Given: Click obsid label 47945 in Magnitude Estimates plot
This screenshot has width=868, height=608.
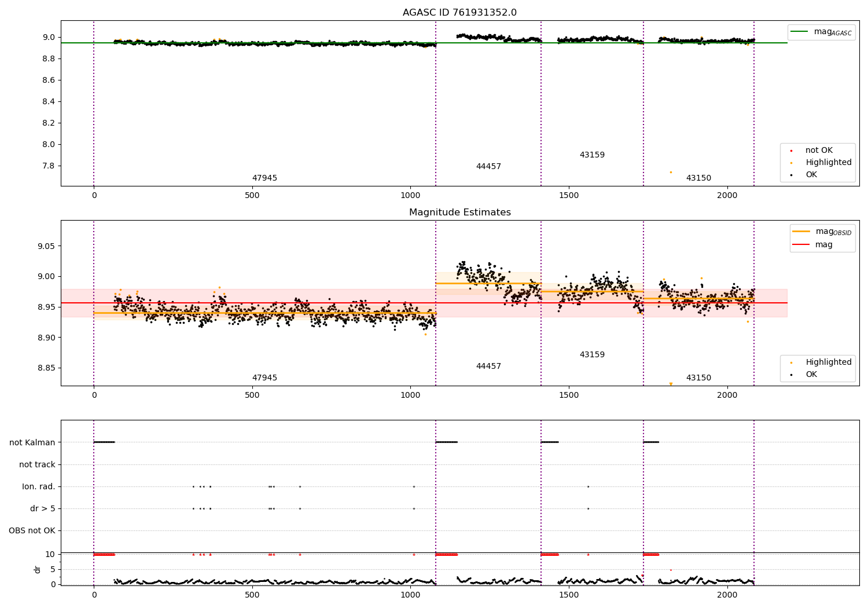Looking at the screenshot, I should point(264,378).
